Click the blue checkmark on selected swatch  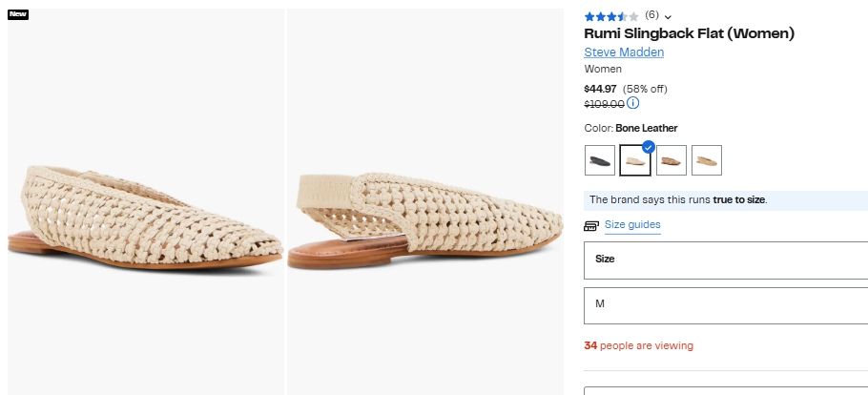pos(649,147)
